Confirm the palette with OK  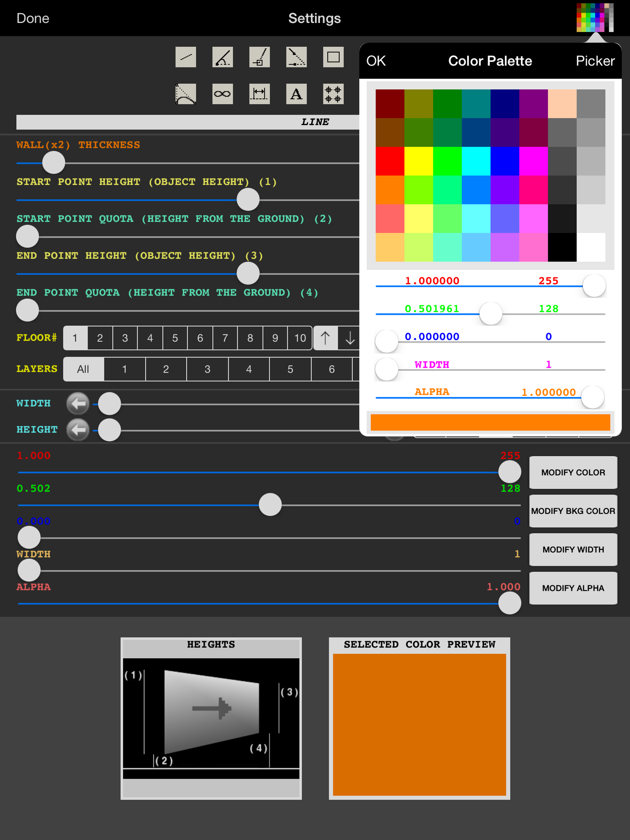pyautogui.click(x=376, y=61)
